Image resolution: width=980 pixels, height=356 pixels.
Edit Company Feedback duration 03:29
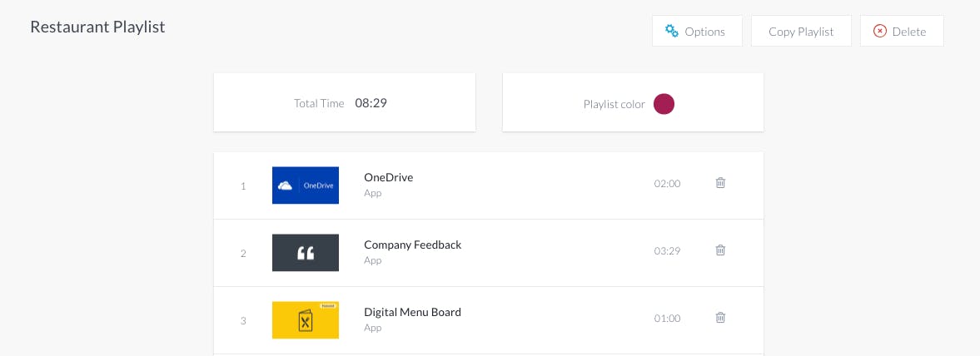coord(667,251)
